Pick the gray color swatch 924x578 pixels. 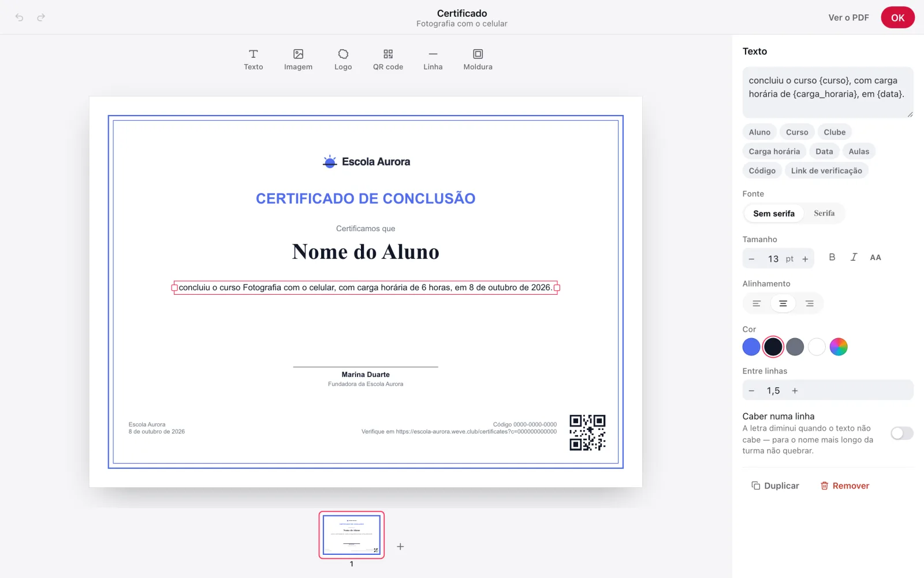(x=795, y=347)
